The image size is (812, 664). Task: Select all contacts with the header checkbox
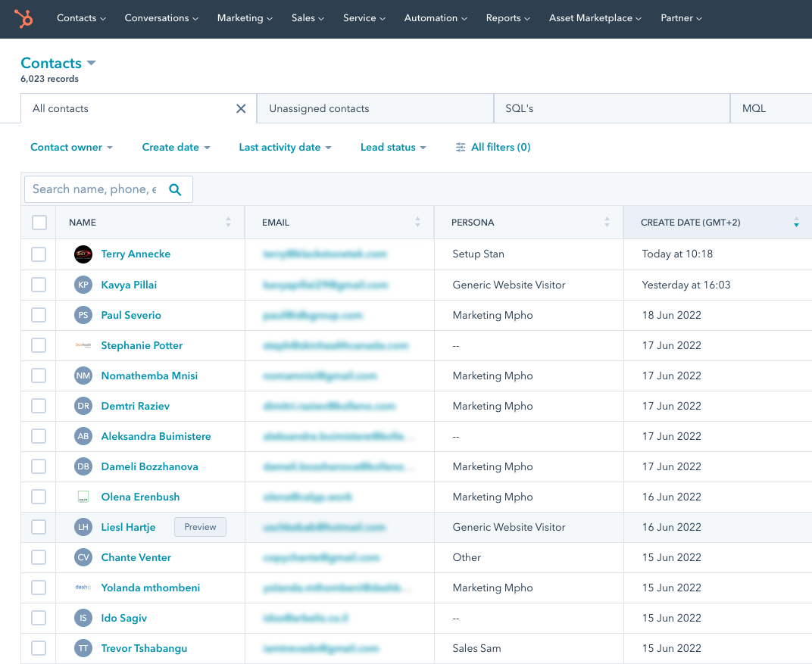pos(38,222)
